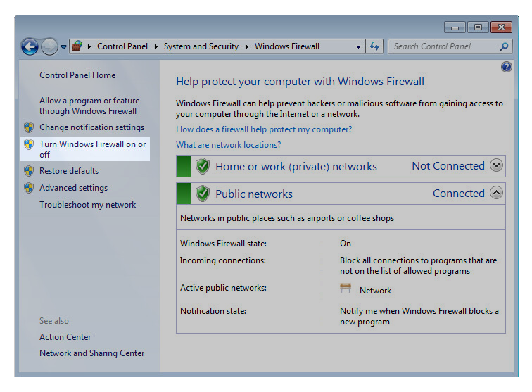Open Troubleshoot my network
Screen dimensions: 532x392
[87, 205]
